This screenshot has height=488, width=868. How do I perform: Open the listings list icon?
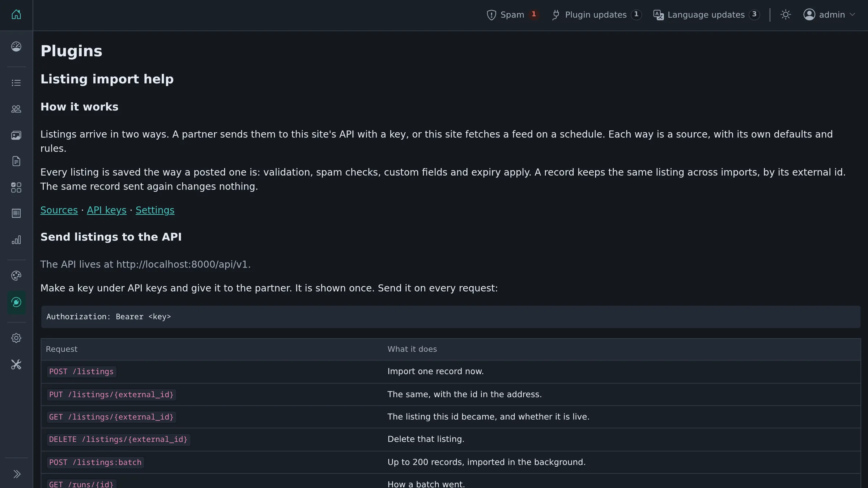(x=16, y=83)
